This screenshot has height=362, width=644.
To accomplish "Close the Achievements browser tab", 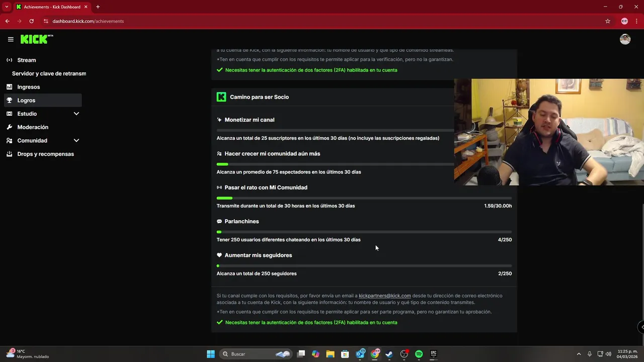I will tap(86, 7).
